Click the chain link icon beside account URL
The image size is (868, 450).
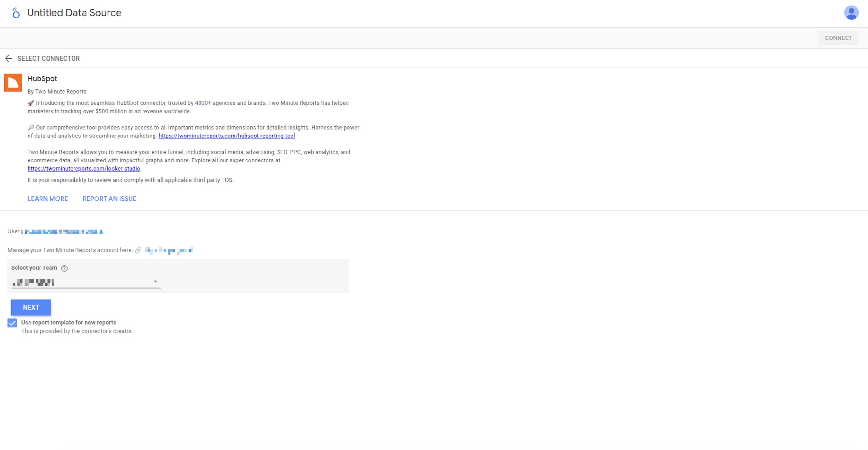tap(138, 250)
